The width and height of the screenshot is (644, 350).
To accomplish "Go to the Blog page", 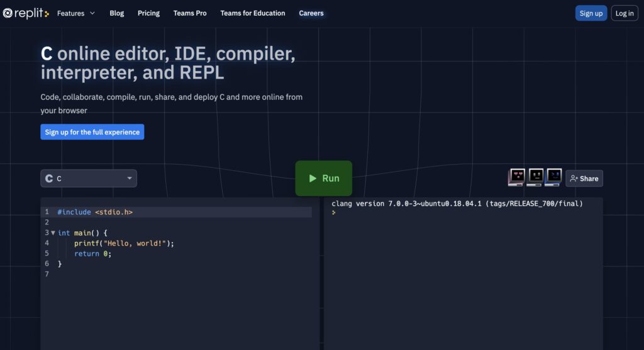I will click(116, 13).
